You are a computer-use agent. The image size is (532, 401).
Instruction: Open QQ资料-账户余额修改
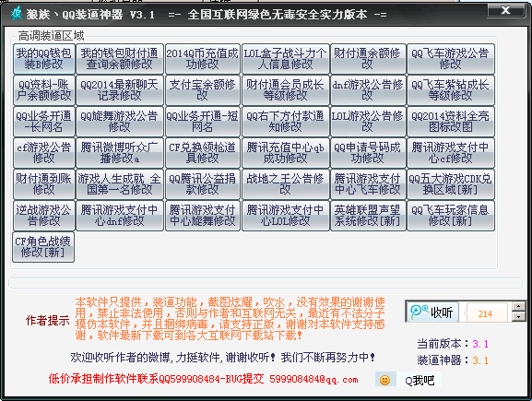click(43, 90)
